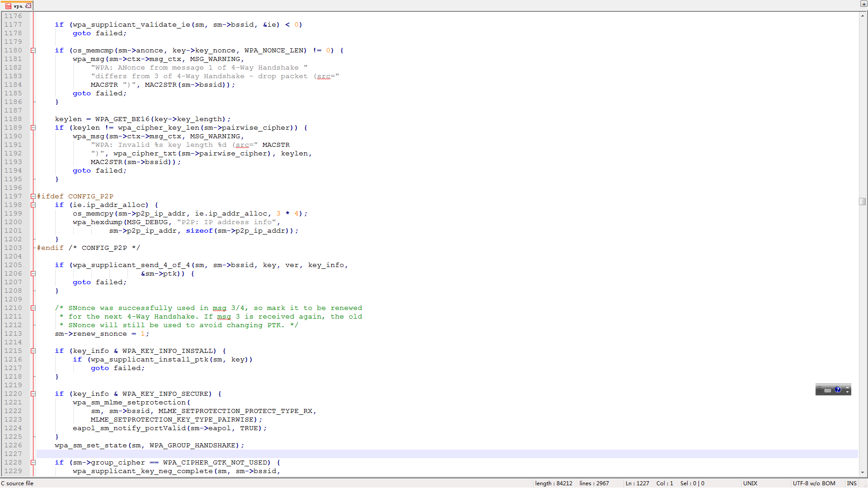
Task: Click line number 1176 in the margin
Action: pyautogui.click(x=13, y=16)
